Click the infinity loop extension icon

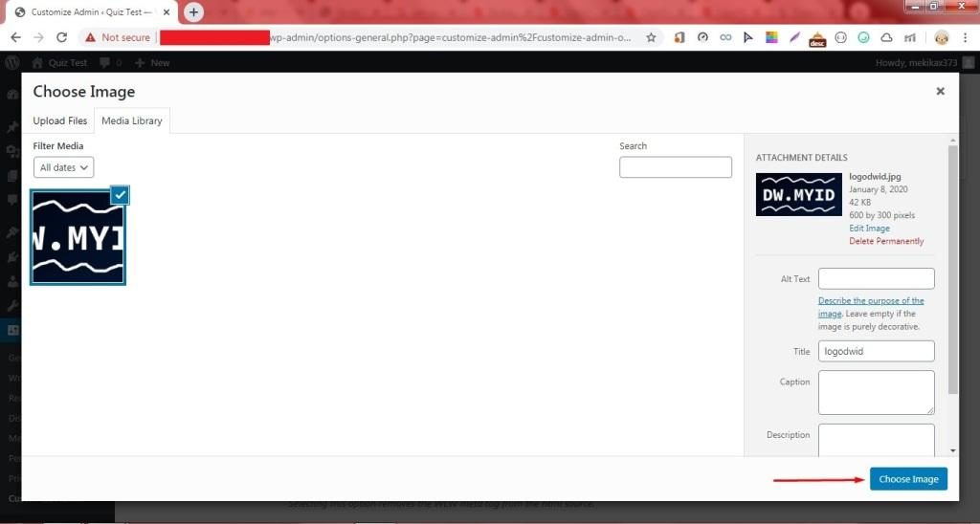tap(725, 37)
